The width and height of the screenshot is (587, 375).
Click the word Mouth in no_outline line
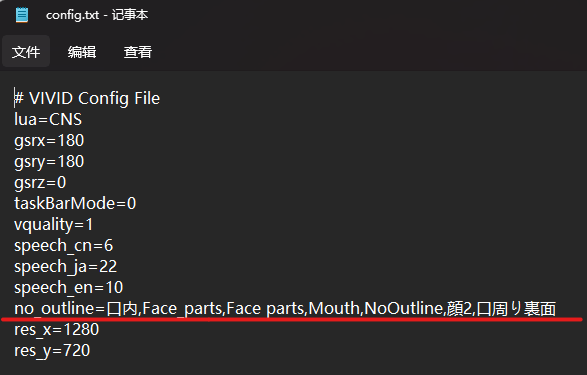click(x=334, y=308)
